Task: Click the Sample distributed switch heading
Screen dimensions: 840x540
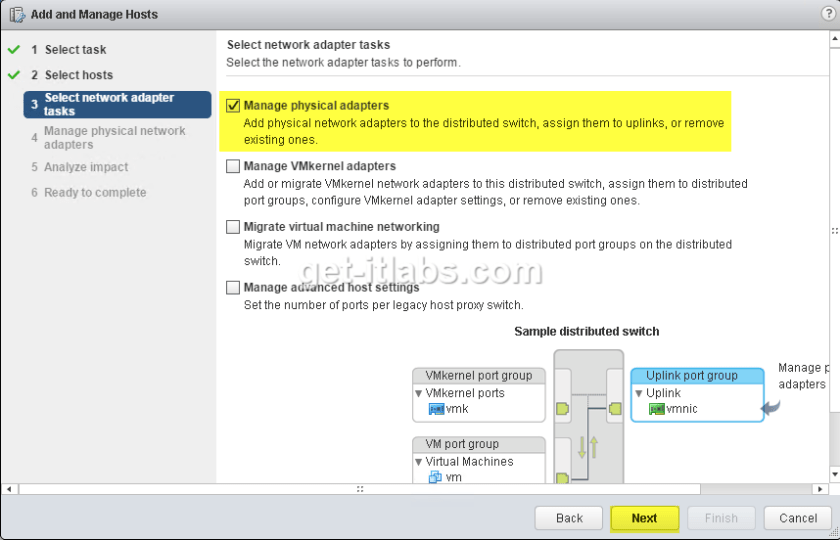Action: [587, 332]
